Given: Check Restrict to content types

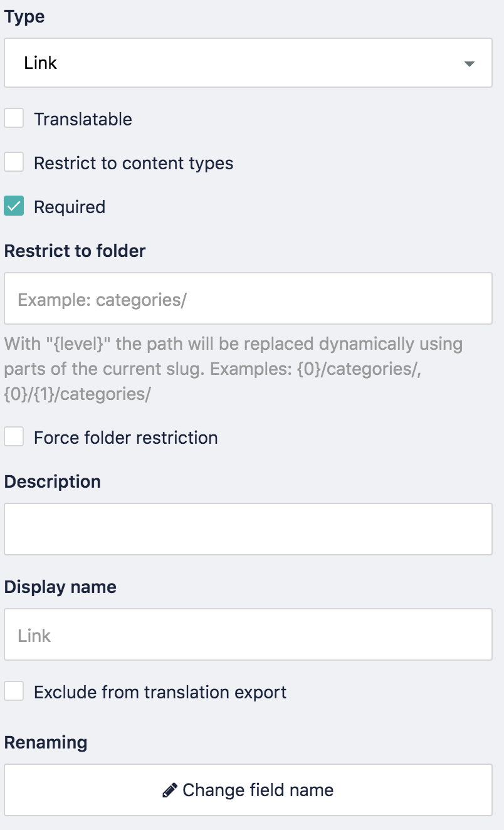Looking at the screenshot, I should [x=13, y=162].
